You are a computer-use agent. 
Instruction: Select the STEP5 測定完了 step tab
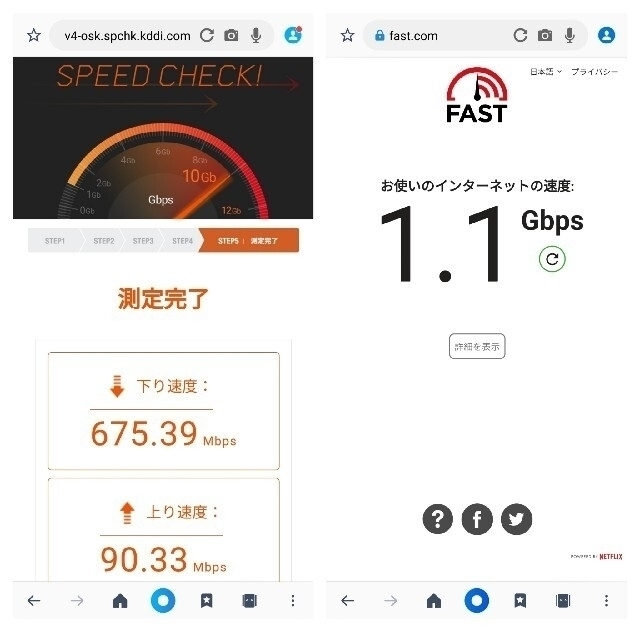(249, 241)
